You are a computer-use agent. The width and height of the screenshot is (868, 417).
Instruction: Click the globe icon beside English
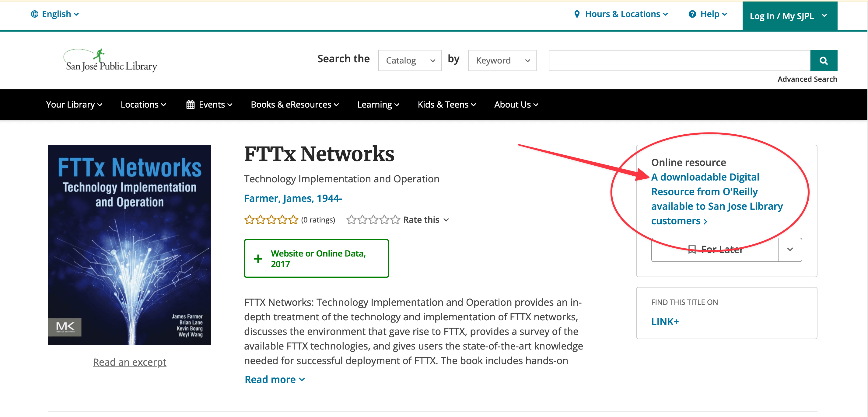click(35, 14)
